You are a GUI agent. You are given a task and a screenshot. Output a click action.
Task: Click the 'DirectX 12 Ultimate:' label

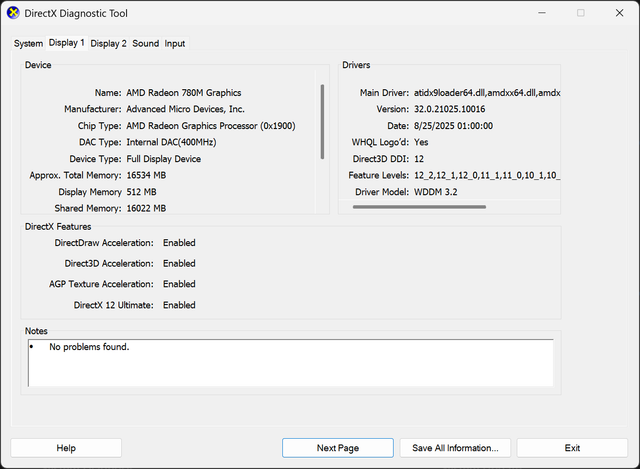click(113, 305)
